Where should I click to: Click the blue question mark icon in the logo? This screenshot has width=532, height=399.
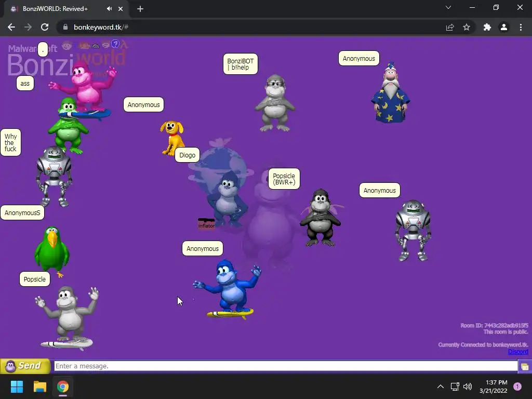pos(115,44)
